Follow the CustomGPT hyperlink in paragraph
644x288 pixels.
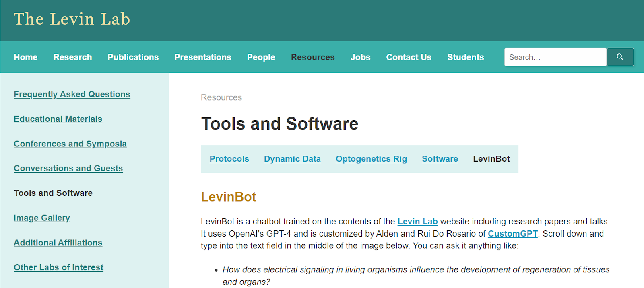point(513,234)
